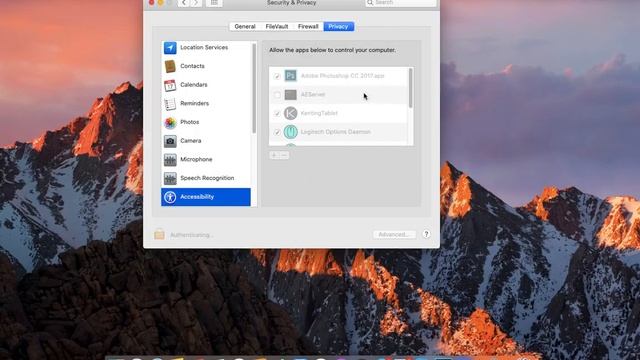Click the Calendars icon
Viewport: 640px width, 360px height.
(x=170, y=85)
